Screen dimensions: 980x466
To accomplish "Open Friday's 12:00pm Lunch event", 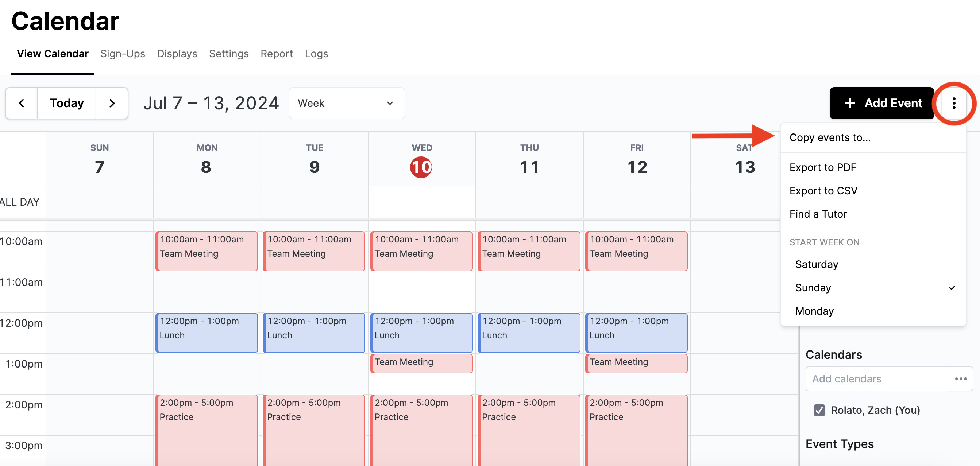I will 636,333.
